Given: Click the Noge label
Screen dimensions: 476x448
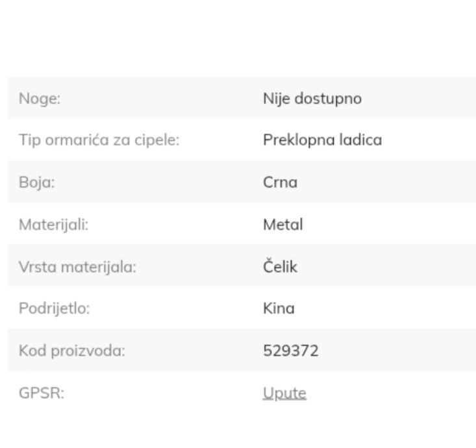Looking at the screenshot, I should (x=39, y=99).
